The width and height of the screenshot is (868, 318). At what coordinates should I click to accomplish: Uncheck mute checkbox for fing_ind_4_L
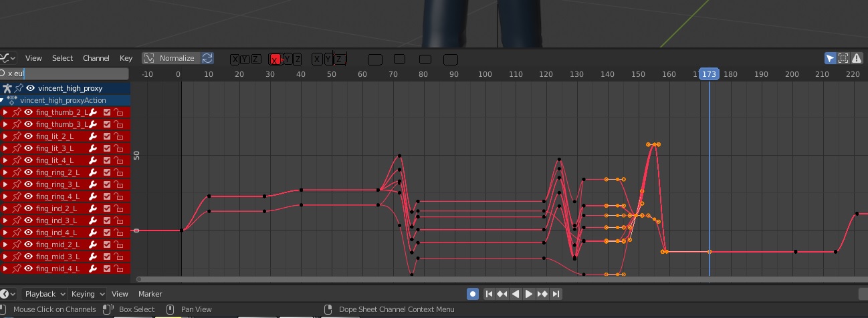tap(107, 232)
